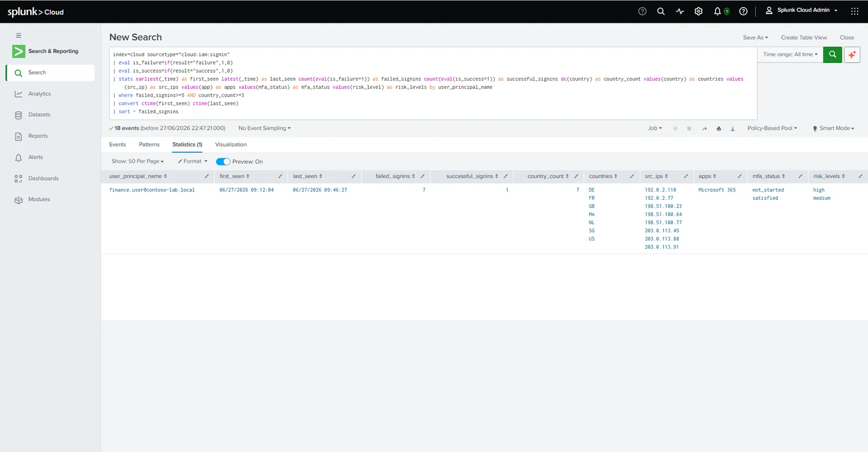The image size is (868, 452).
Task: Edit the user_principal_name column with pencil icon
Action: (x=207, y=176)
